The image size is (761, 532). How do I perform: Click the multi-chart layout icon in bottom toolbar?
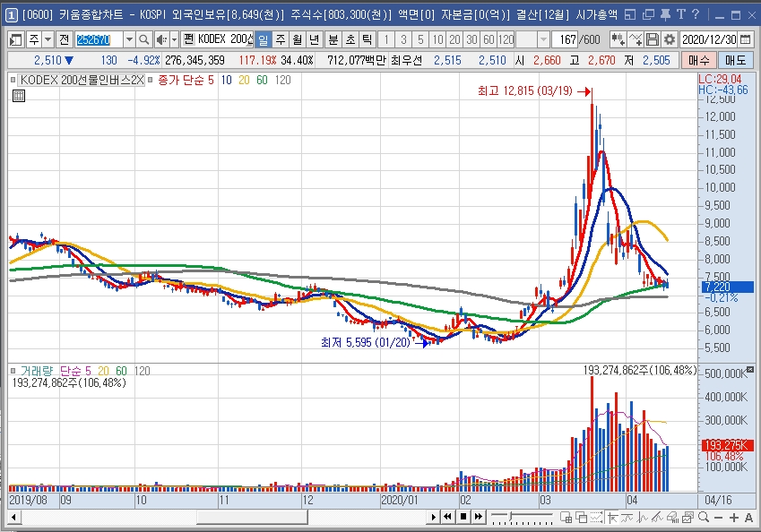click(x=566, y=518)
